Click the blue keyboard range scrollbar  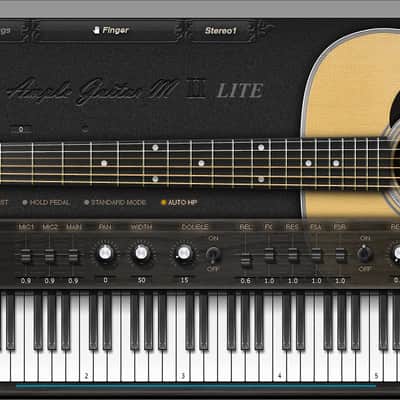(x=196, y=386)
